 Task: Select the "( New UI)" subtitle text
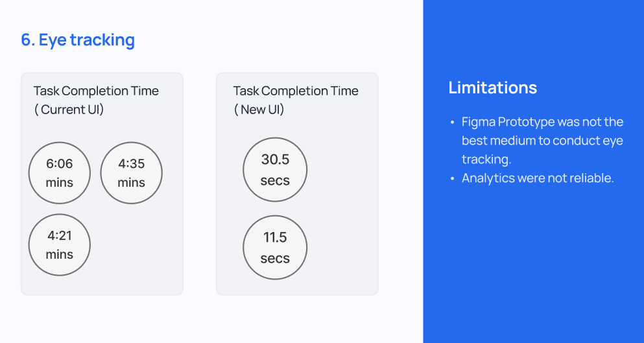(x=259, y=110)
